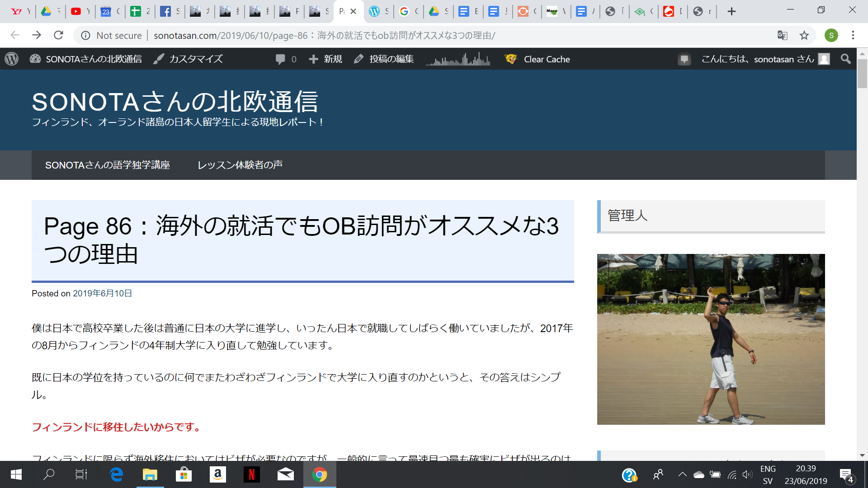
Task: Show hidden system tray icons chevron
Action: coord(682,474)
